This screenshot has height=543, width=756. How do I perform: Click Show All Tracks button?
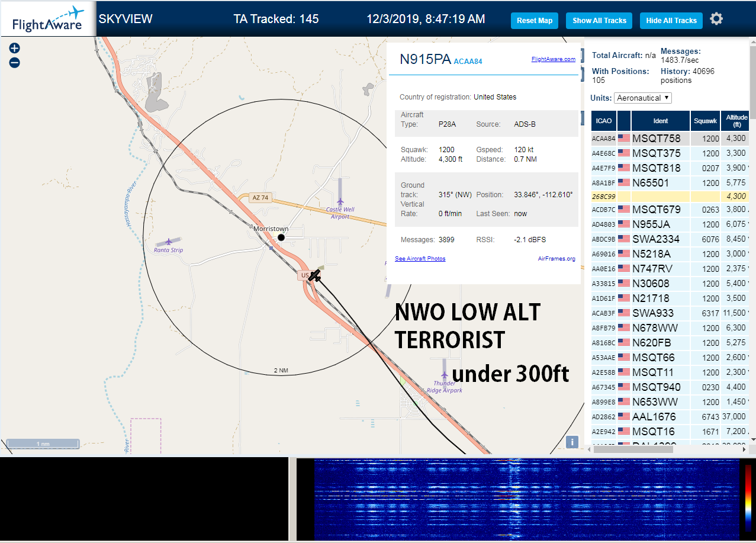pos(599,20)
